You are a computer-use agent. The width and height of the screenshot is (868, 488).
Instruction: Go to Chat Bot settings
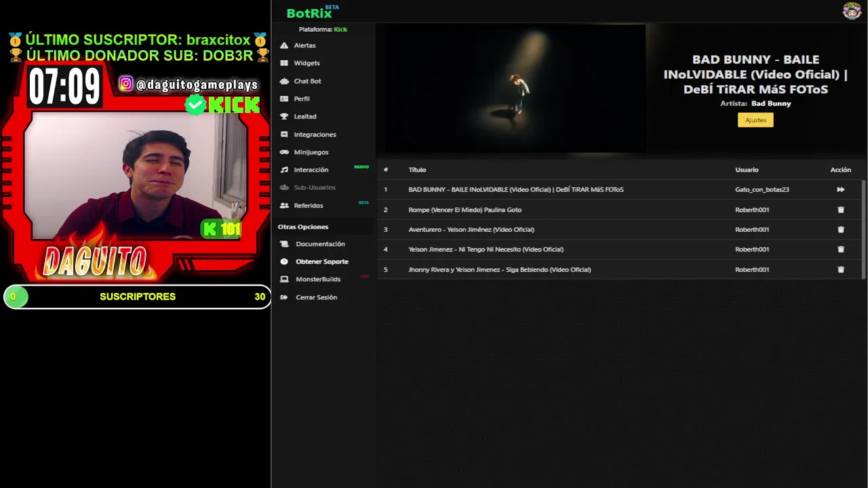[307, 81]
